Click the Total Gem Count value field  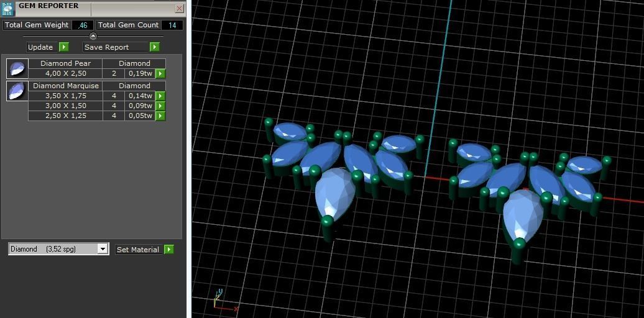coord(172,25)
